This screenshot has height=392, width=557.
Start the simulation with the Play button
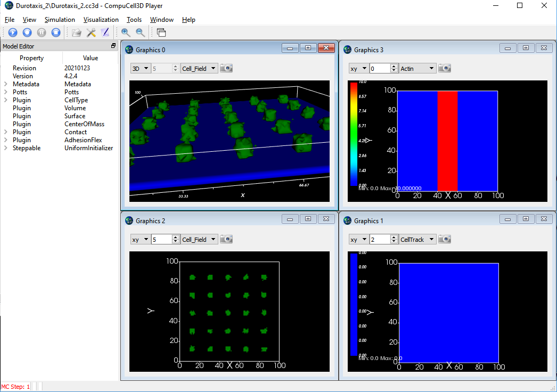pyautogui.click(x=12, y=32)
